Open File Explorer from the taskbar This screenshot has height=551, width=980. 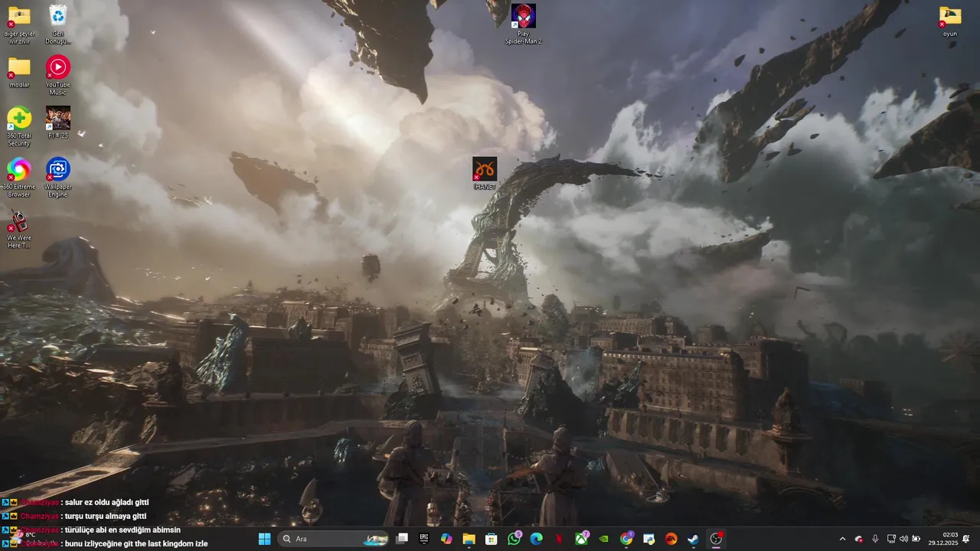(x=469, y=539)
